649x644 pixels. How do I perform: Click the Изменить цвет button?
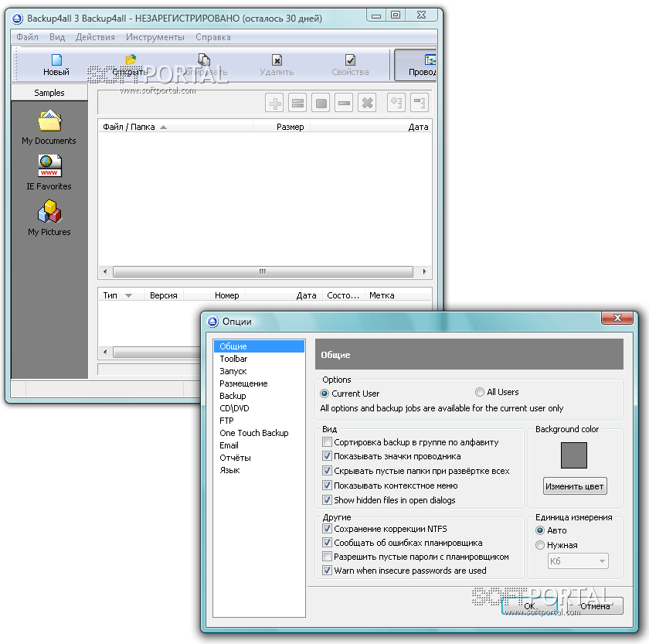[575, 486]
